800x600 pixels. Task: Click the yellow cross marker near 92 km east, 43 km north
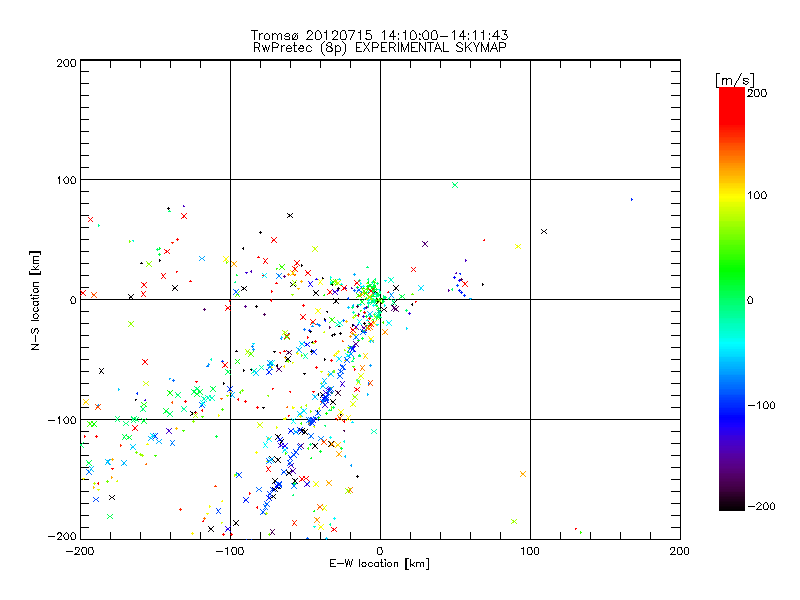tap(518, 246)
